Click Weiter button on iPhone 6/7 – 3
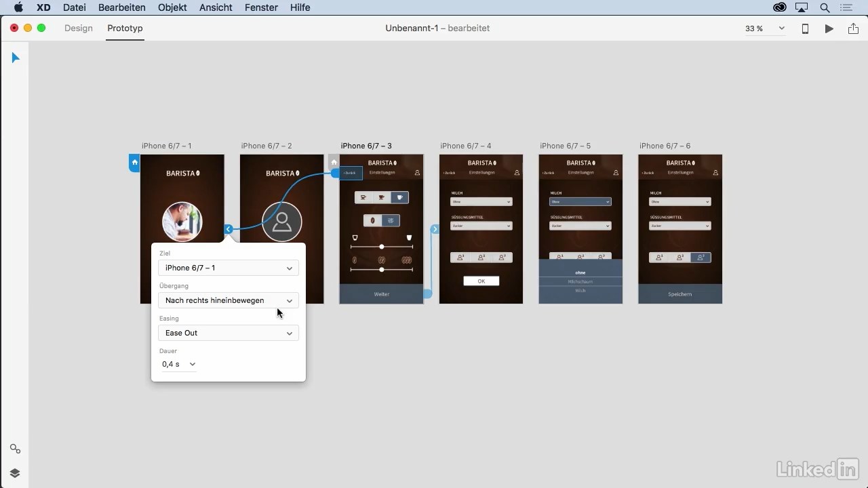The image size is (868, 488). pyautogui.click(x=382, y=294)
